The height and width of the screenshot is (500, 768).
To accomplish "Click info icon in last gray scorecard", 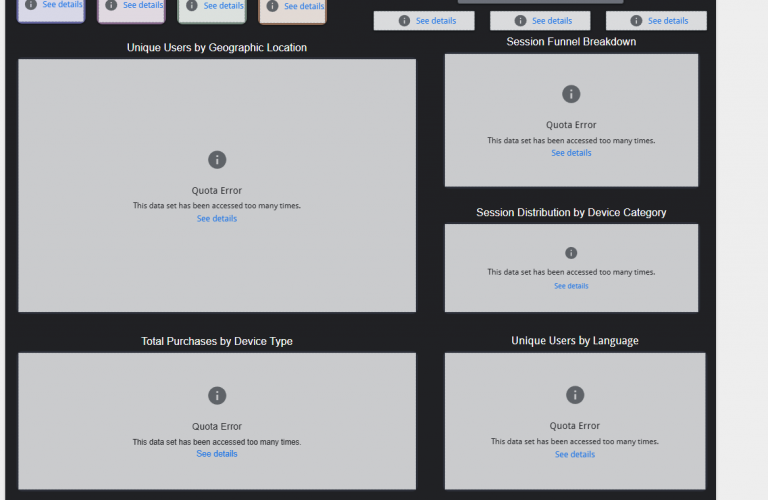I will coord(636,21).
